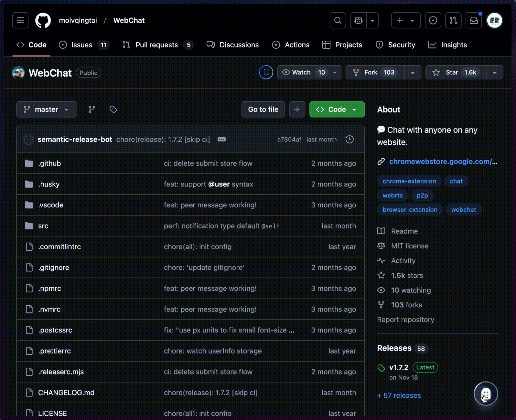The image size is (516, 420).
Task: Open the .gitignore file
Action: (54, 268)
